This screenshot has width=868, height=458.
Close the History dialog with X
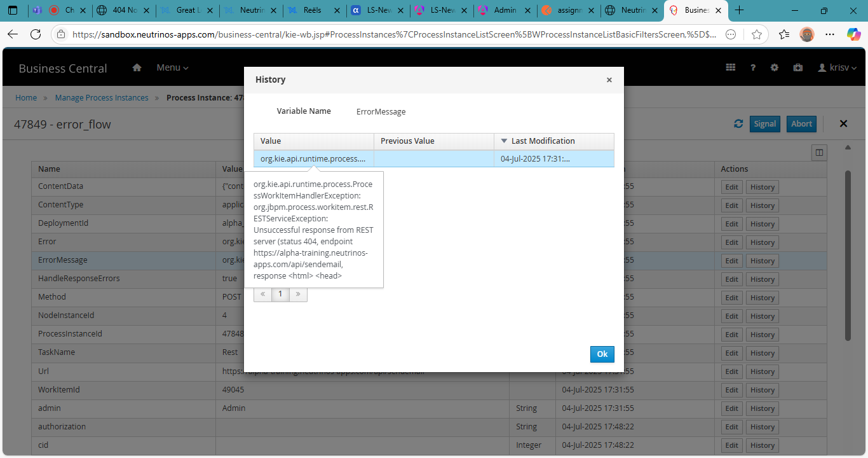609,80
